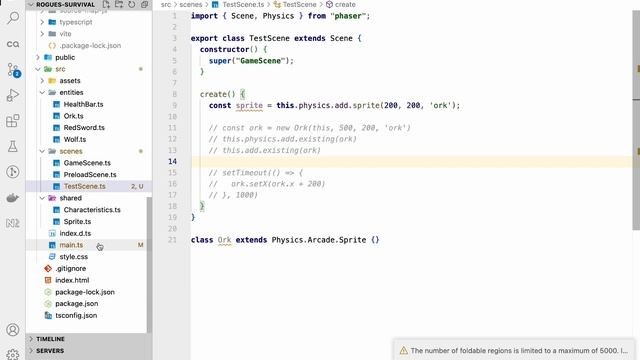Open the Extensions view

point(13,121)
